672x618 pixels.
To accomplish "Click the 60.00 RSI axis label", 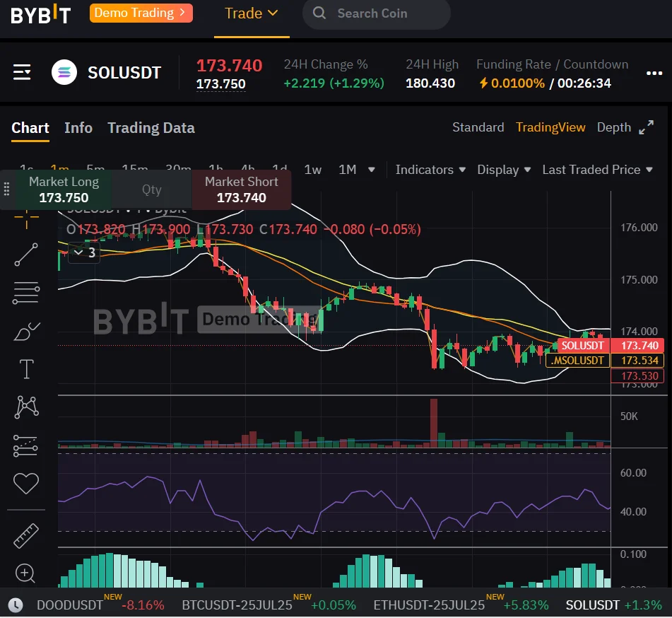I will pyautogui.click(x=633, y=472).
